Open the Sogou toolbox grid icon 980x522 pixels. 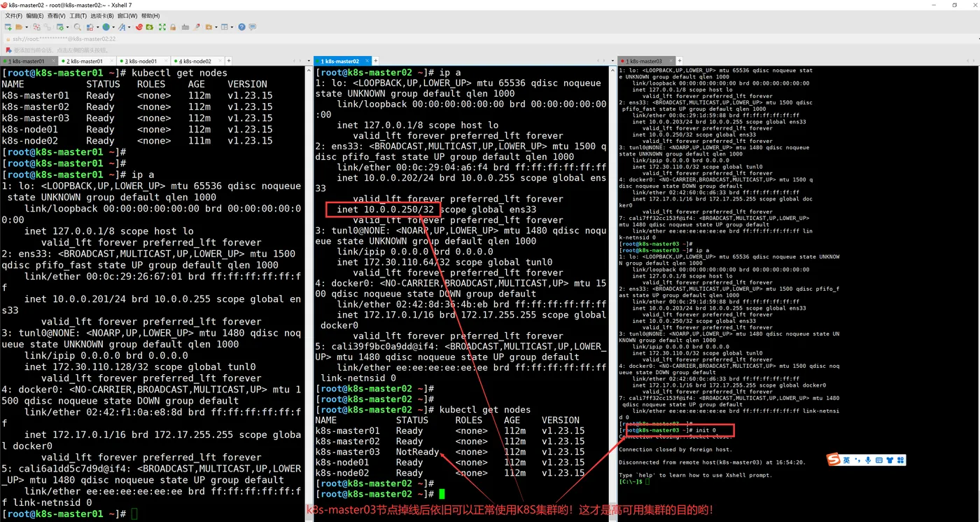tap(900, 460)
